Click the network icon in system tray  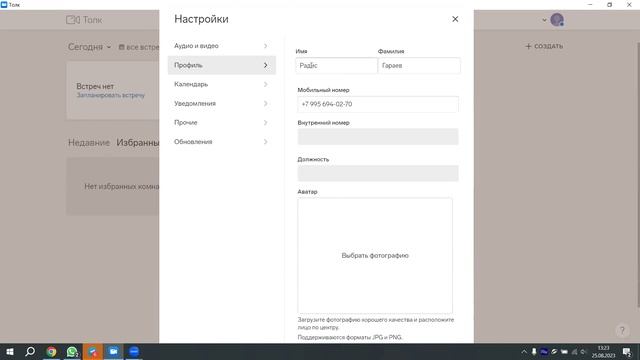pos(574,351)
